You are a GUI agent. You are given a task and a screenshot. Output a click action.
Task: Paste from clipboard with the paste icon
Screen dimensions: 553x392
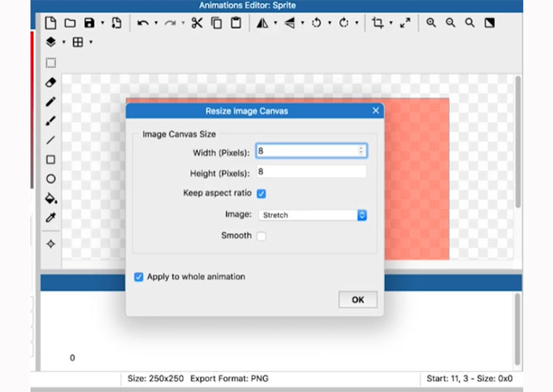pyautogui.click(x=236, y=23)
